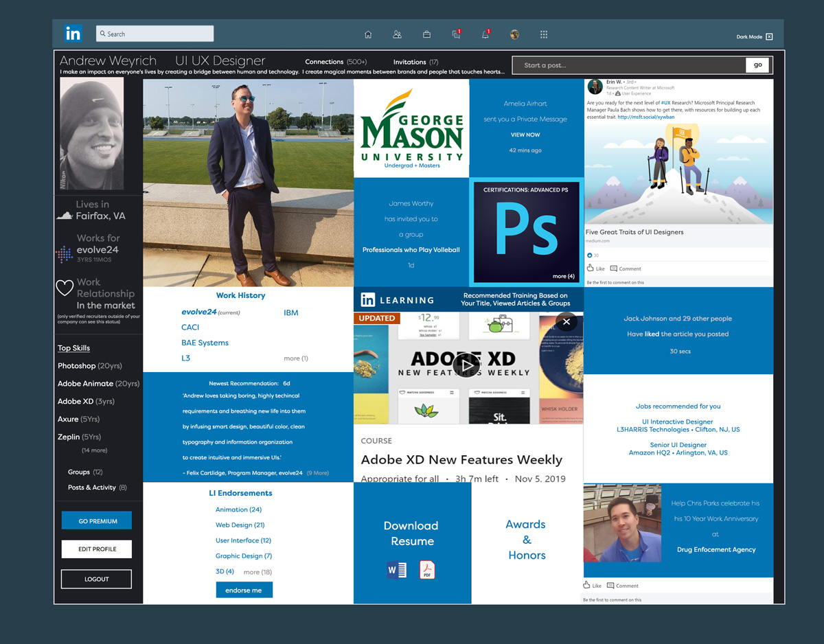Open the apps grid icon
The height and width of the screenshot is (644, 824).
coord(544,34)
